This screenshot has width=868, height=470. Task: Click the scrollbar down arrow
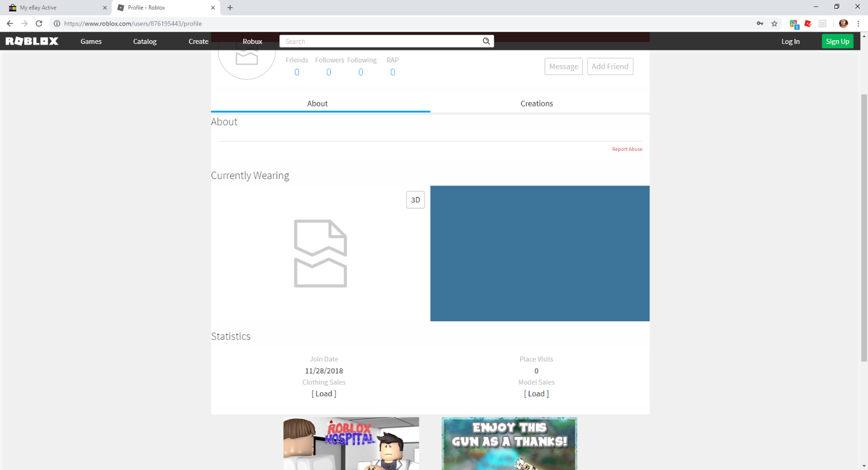coord(864,466)
